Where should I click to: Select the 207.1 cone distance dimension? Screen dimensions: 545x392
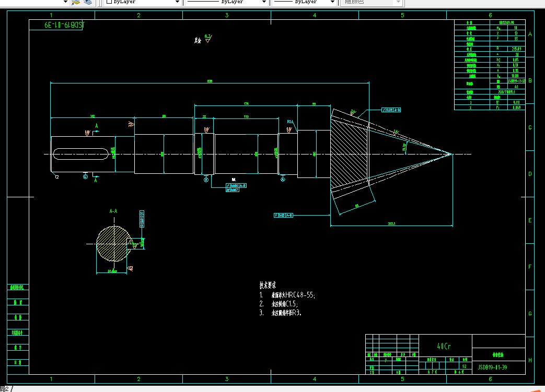click(x=391, y=223)
